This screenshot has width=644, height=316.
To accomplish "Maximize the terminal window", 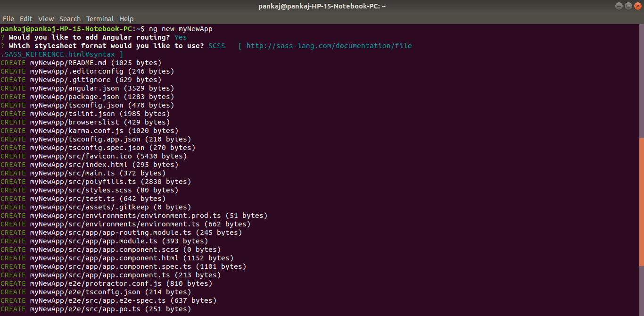I will tap(628, 6).
